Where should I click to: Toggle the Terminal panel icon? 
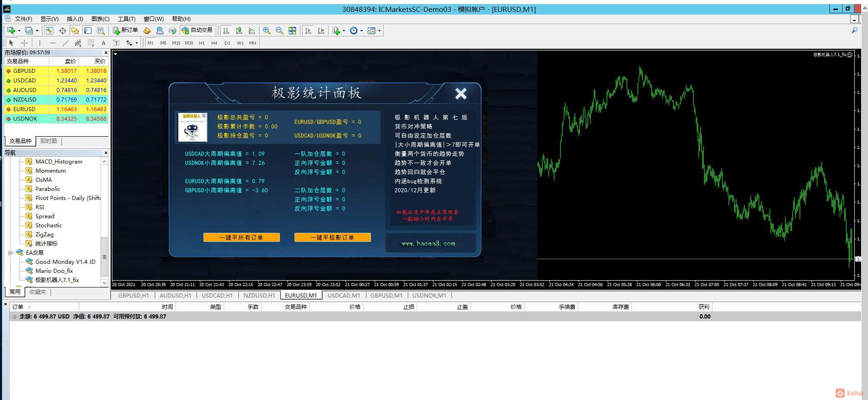click(88, 31)
